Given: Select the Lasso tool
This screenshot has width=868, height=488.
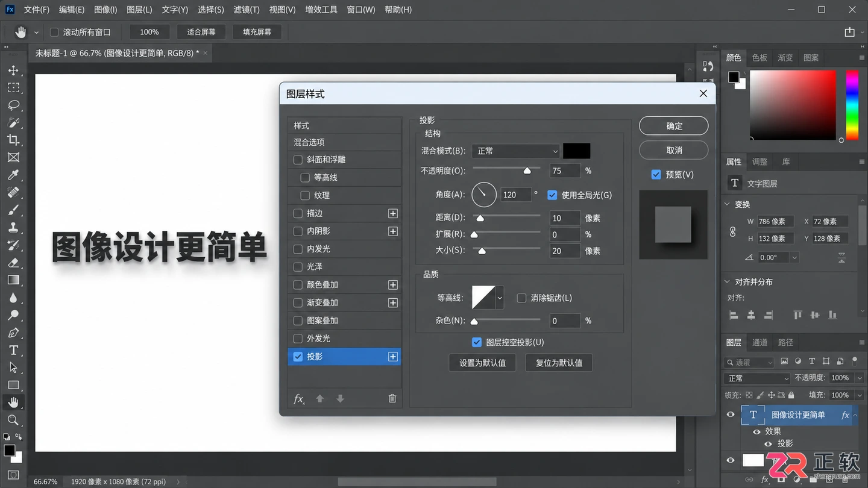Looking at the screenshot, I should (x=13, y=105).
